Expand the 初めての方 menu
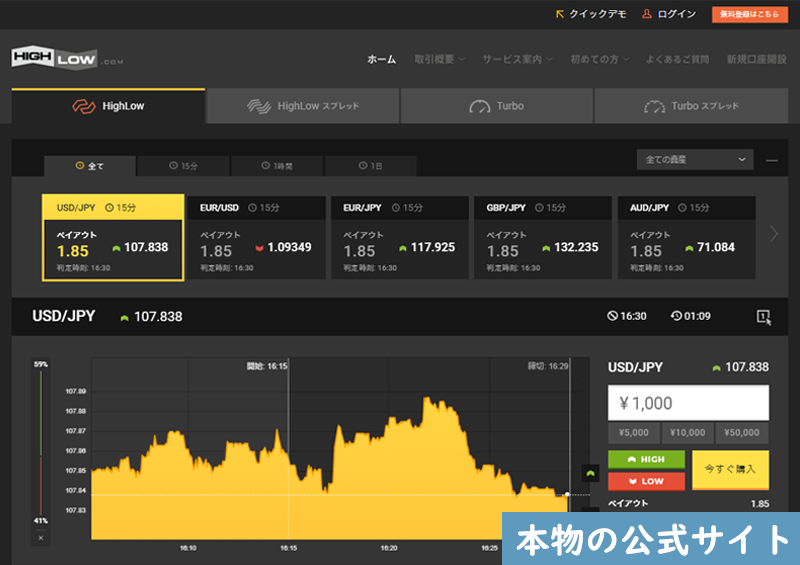The width and height of the screenshot is (800, 565). pos(599,59)
